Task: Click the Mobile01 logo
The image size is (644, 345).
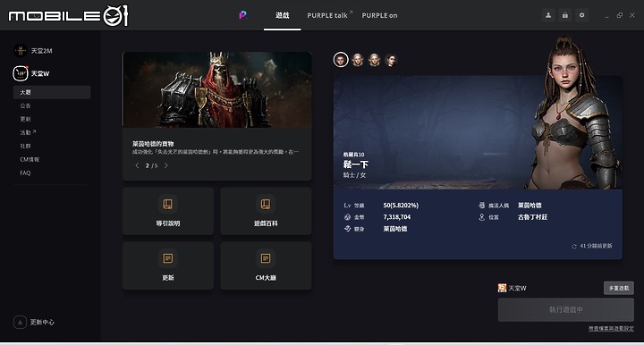Action: pyautogui.click(x=68, y=15)
